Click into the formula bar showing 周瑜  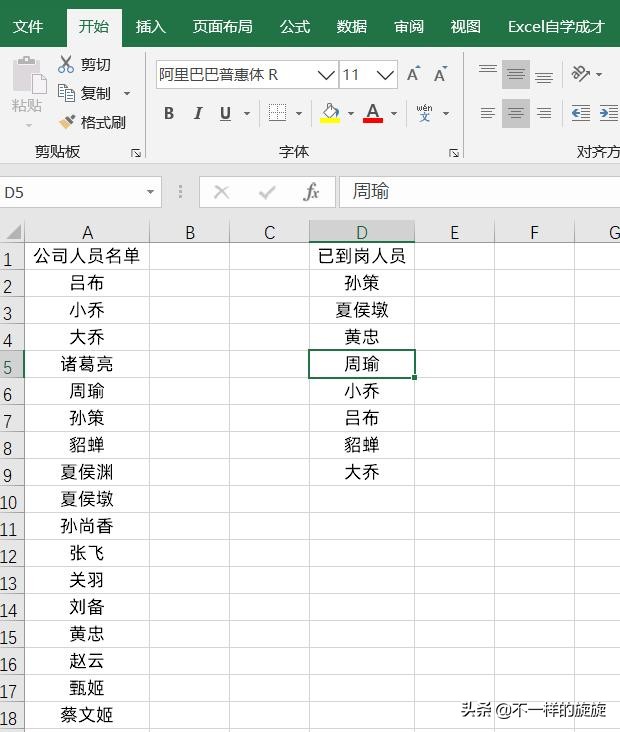[x=479, y=192]
